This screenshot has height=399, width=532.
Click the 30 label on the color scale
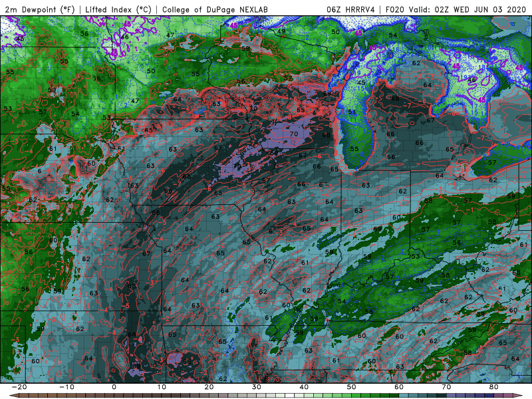point(257,387)
